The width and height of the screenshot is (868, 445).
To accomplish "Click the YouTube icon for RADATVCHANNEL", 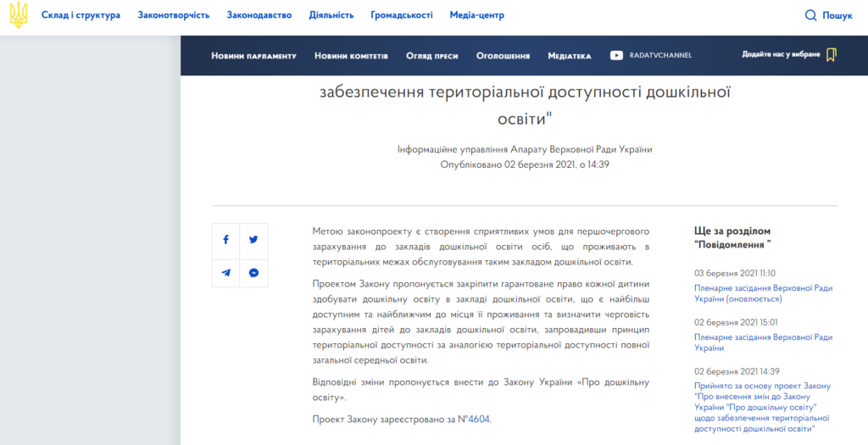I will coord(616,55).
